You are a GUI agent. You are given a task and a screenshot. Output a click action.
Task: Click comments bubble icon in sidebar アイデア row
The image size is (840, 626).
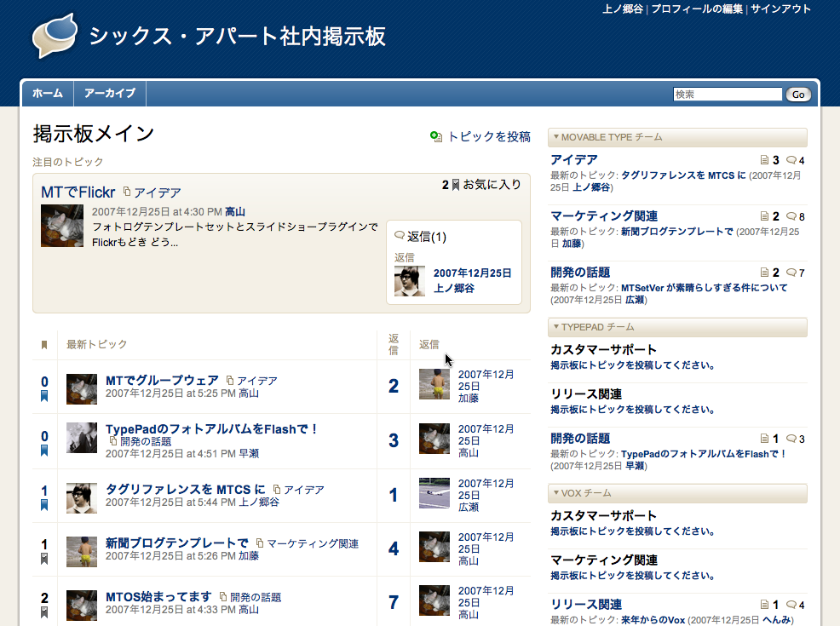(x=791, y=160)
